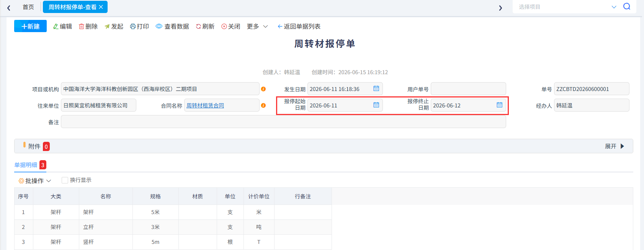Screen dimensions: 644x250
Task: Click the 吨 pricing unit cell
Action: click(259, 227)
